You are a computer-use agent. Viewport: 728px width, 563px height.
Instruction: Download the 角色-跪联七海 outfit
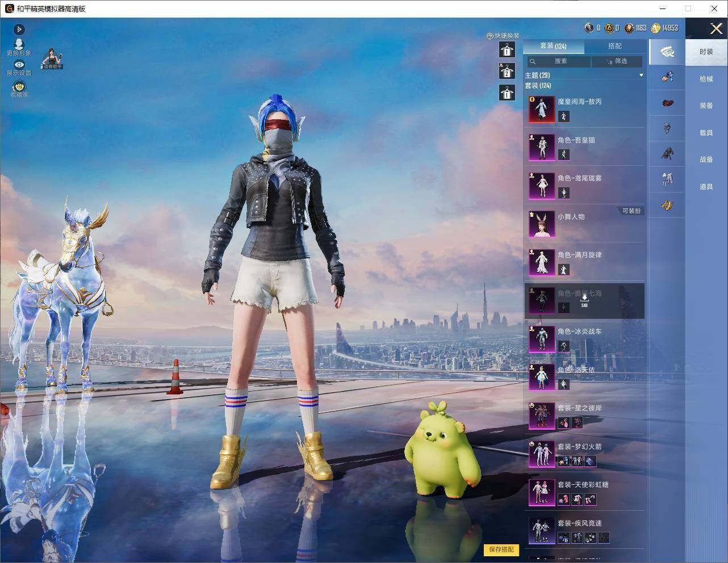(x=584, y=300)
